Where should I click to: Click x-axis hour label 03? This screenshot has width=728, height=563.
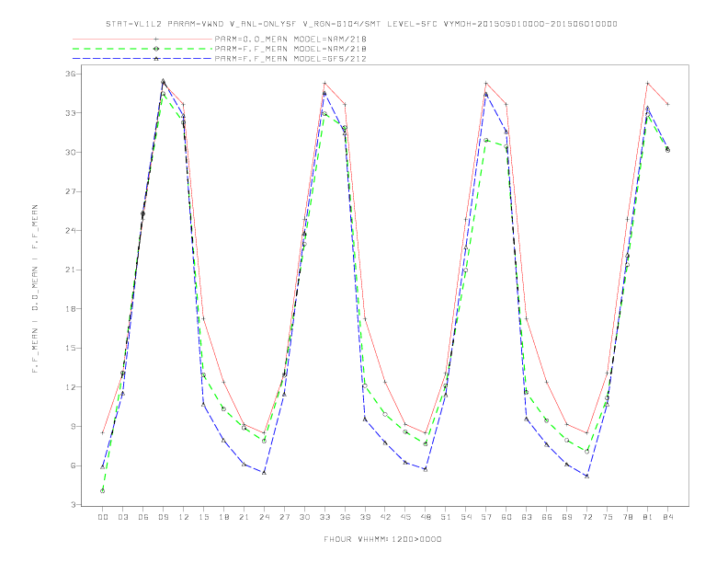(122, 517)
